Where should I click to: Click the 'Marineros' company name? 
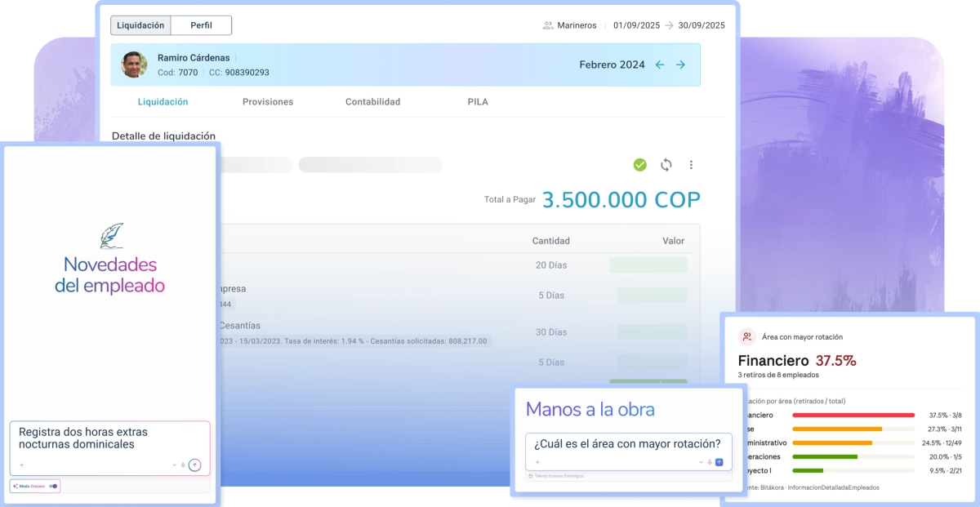(577, 25)
